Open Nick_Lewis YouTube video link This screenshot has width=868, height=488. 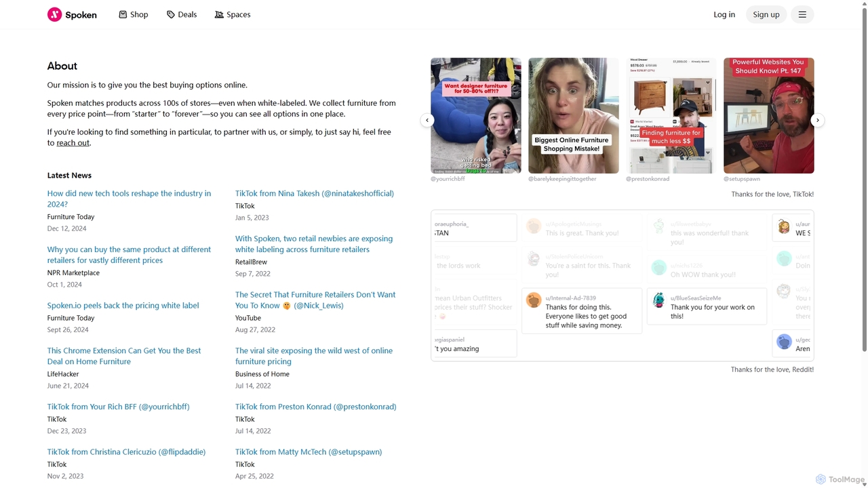(x=315, y=300)
